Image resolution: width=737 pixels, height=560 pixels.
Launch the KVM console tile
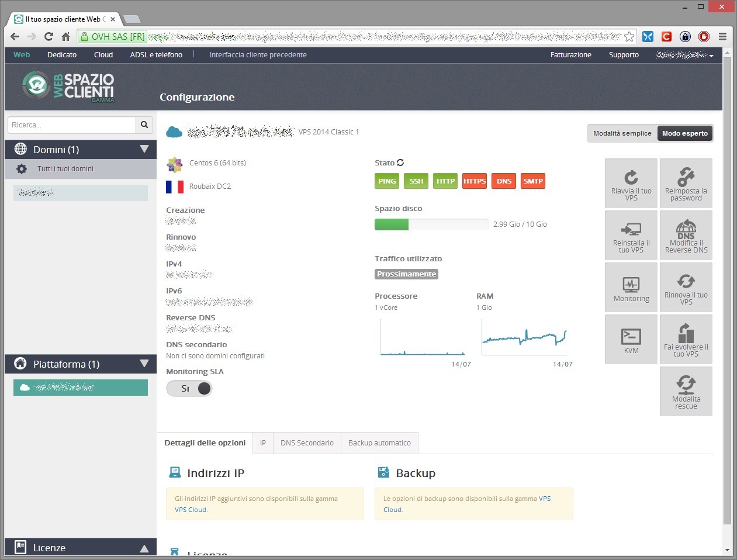click(x=631, y=339)
